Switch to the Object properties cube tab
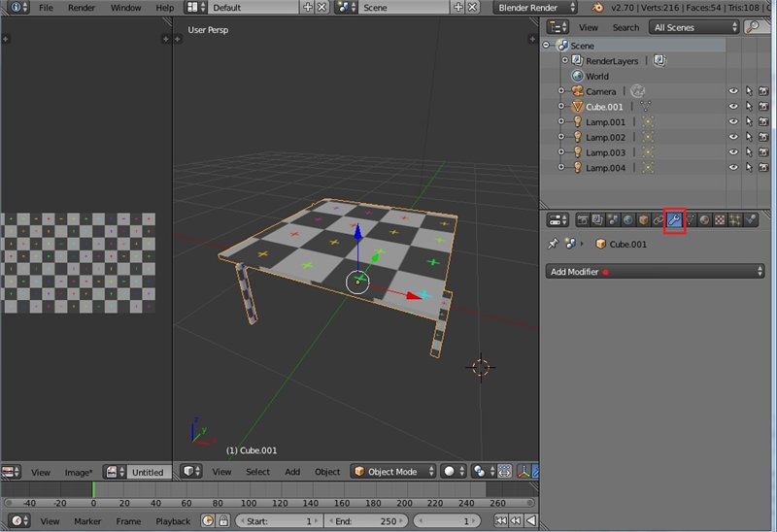Screen dimensions: 777x532 click(x=643, y=220)
